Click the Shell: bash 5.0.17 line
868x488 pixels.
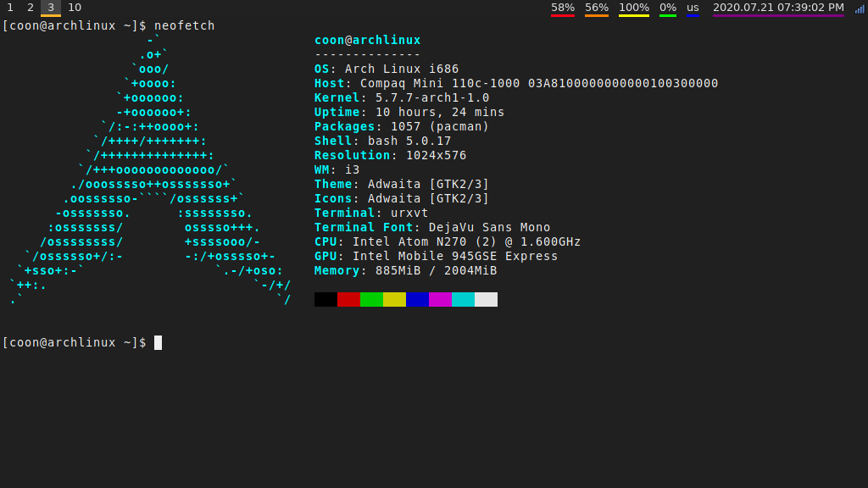[382, 141]
